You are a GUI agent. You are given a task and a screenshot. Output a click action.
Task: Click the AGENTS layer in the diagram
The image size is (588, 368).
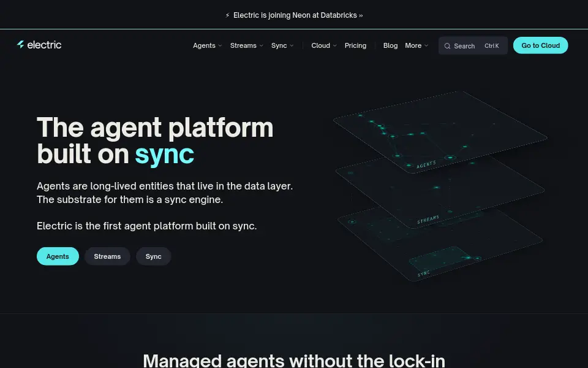click(x=440, y=131)
